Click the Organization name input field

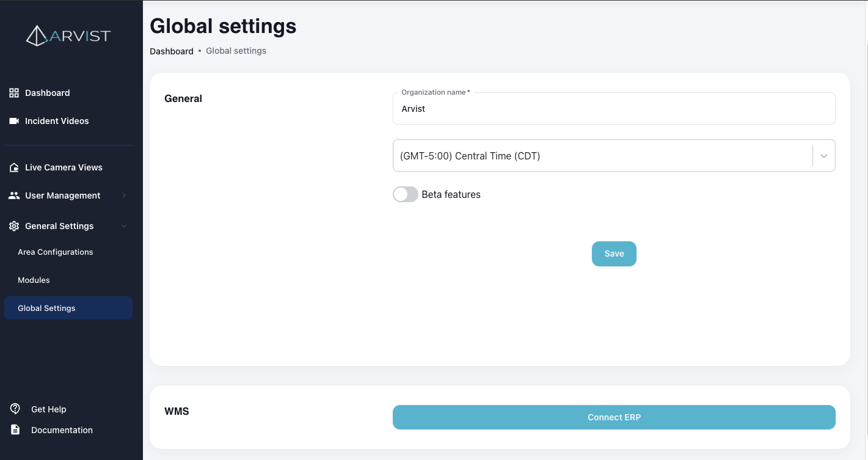pos(614,108)
